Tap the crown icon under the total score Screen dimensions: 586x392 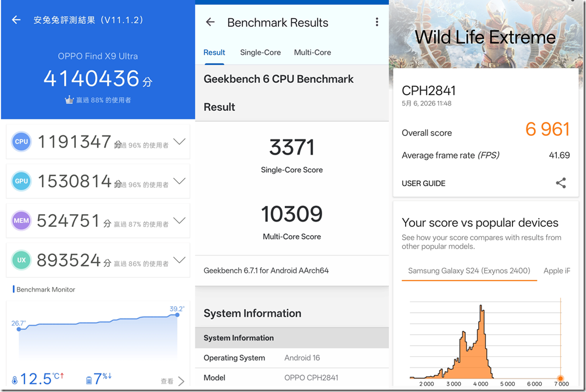(x=69, y=100)
